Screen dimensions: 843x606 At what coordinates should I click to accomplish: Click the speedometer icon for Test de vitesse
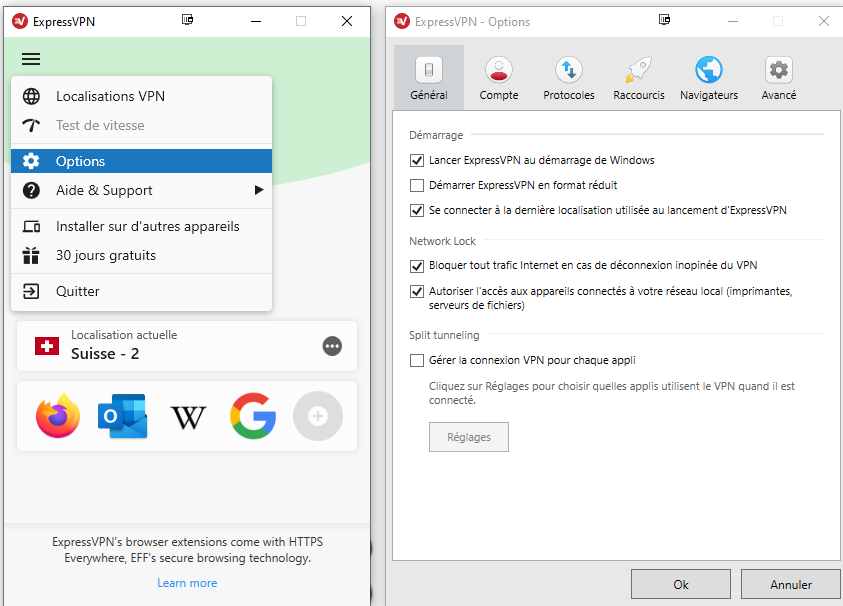click(31, 125)
